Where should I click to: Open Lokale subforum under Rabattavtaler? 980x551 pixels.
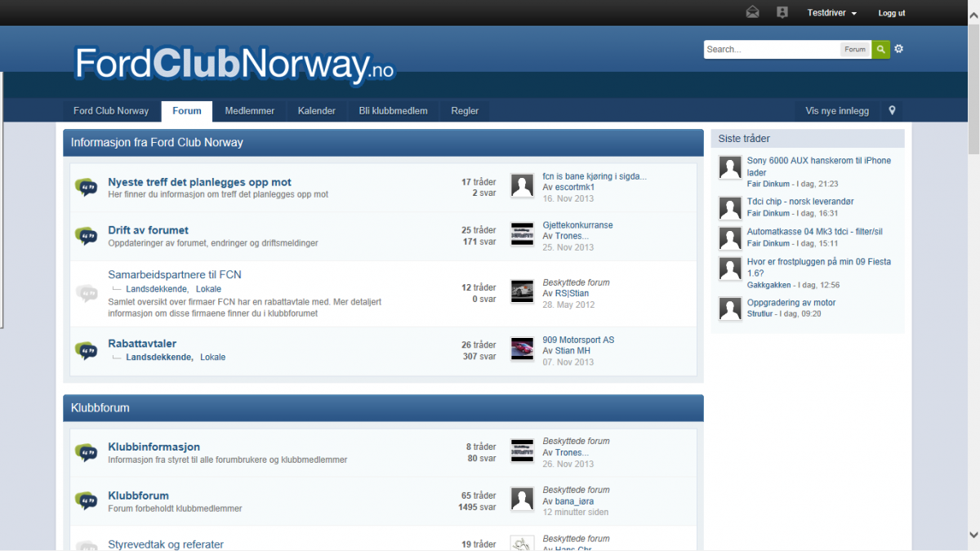[212, 358]
